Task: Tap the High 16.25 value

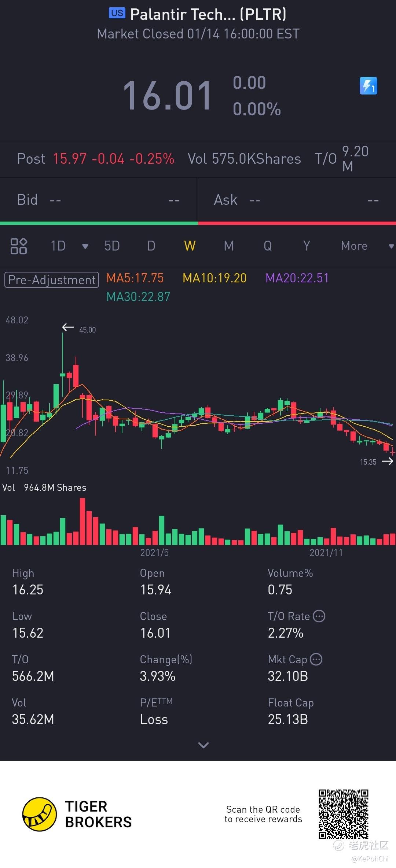Action: 28,590
